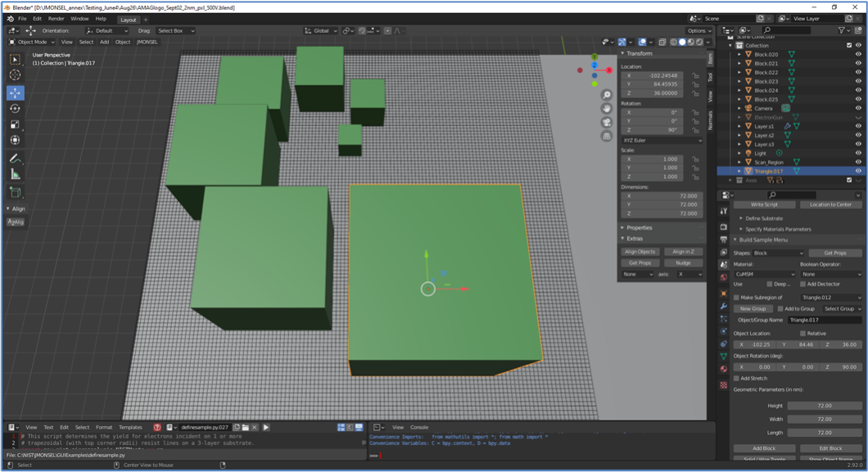Choose the Annotate pencil tool
Image resolution: width=868 pixels, height=472 pixels.
15,159
